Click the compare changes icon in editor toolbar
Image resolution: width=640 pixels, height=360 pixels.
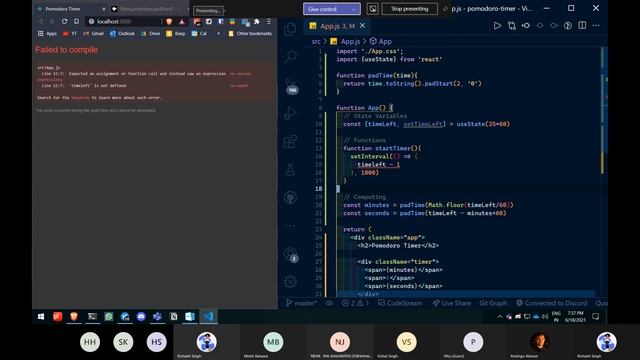pos(511,25)
